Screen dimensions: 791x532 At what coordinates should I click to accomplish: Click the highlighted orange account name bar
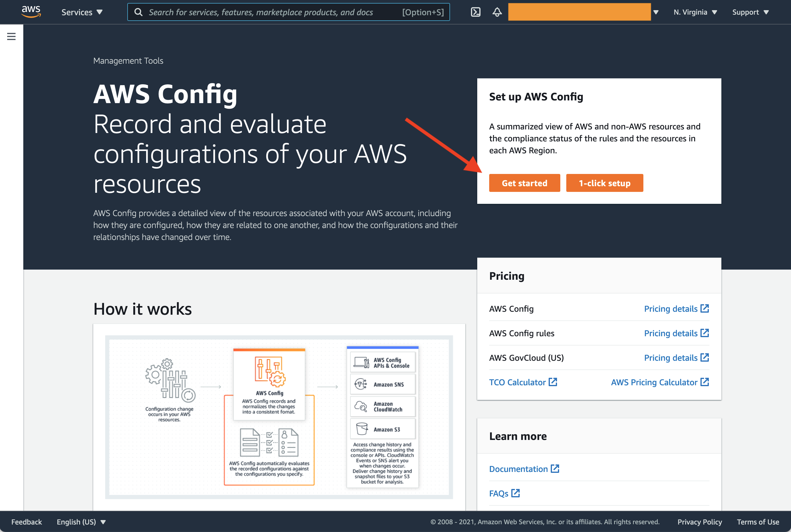click(x=579, y=12)
